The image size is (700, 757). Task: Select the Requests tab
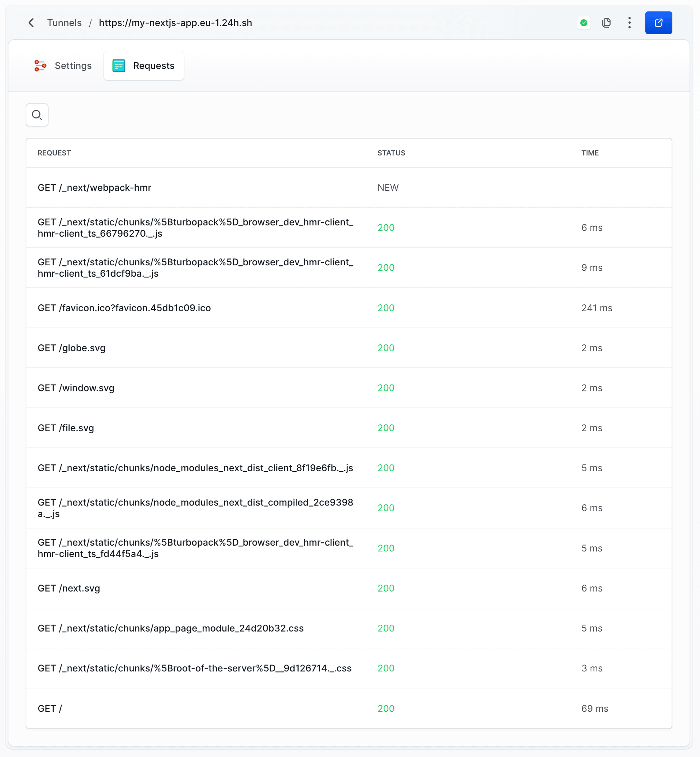(x=153, y=66)
